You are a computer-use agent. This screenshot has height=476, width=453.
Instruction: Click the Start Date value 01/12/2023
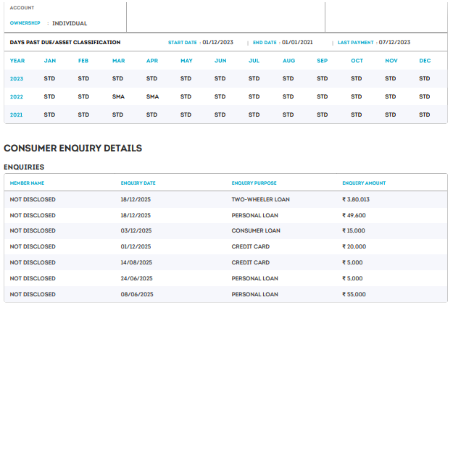218,42
